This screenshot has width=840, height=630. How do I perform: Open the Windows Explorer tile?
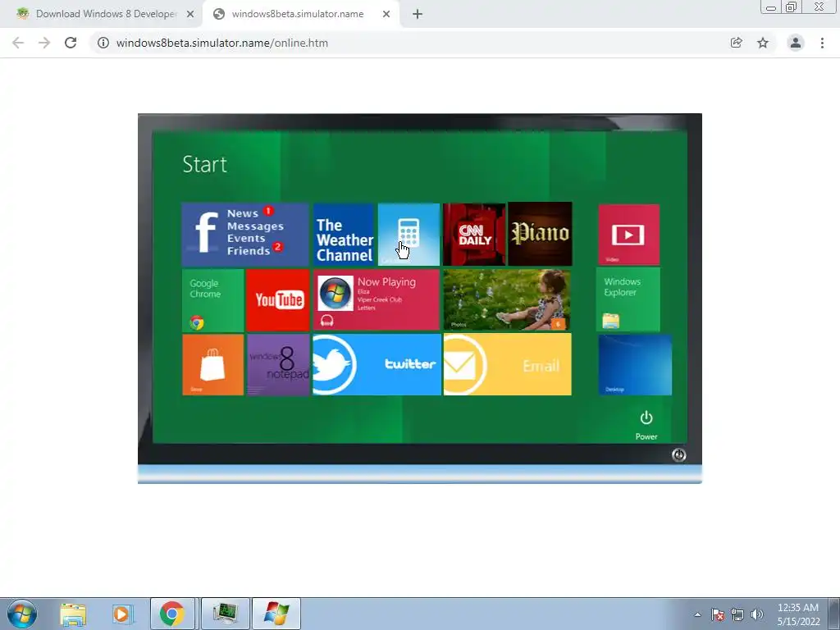(628, 300)
